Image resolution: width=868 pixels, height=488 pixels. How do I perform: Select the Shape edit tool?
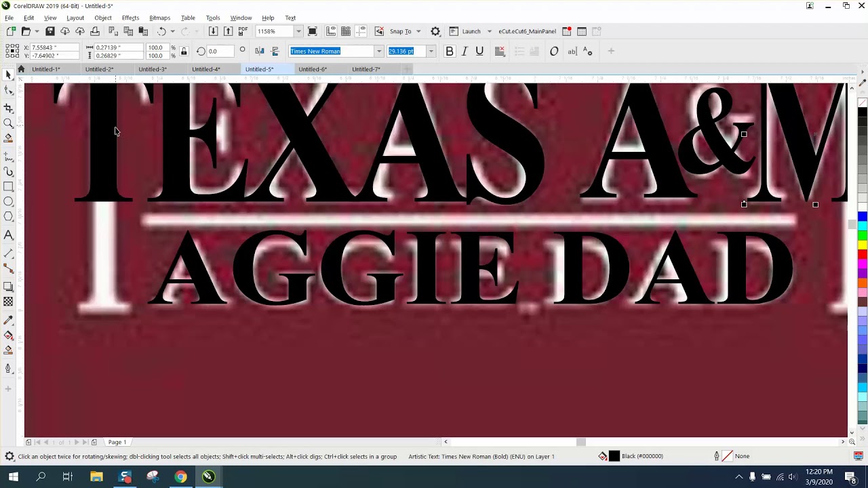(8, 90)
